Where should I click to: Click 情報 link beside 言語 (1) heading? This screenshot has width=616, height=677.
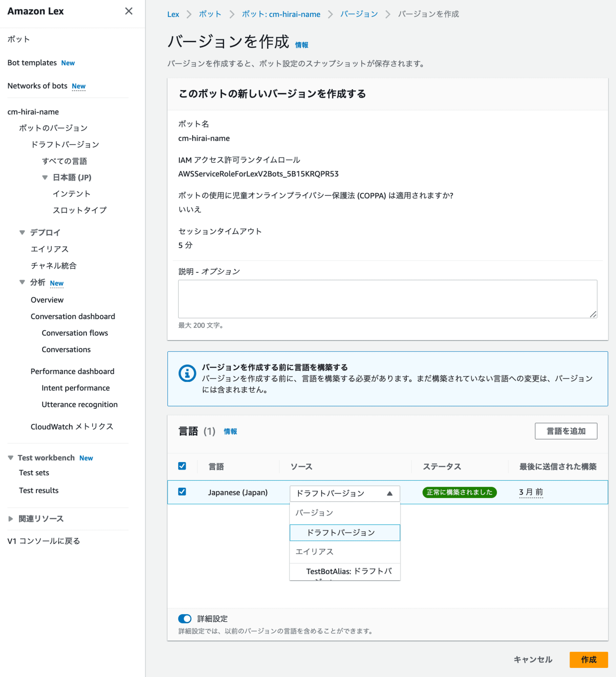230,431
